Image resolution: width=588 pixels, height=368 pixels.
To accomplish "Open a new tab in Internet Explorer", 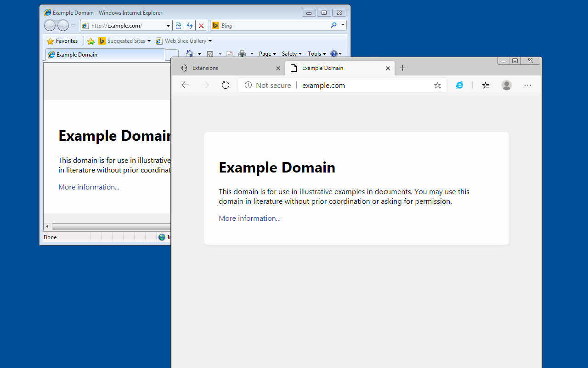I will tap(172, 55).
